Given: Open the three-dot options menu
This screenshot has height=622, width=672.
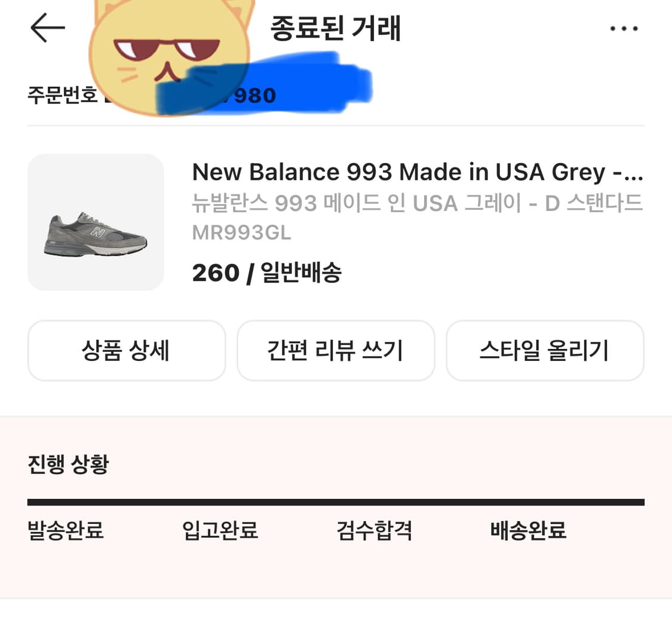Looking at the screenshot, I should point(624,27).
